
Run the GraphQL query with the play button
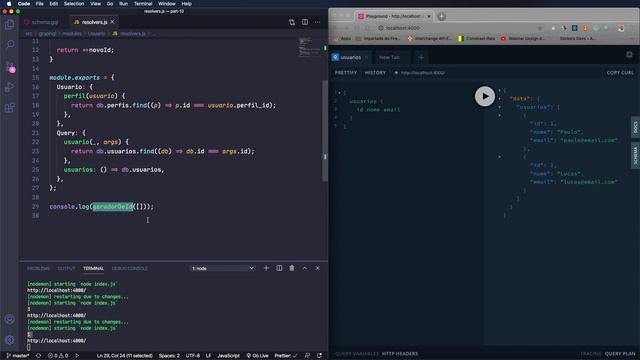pos(484,96)
